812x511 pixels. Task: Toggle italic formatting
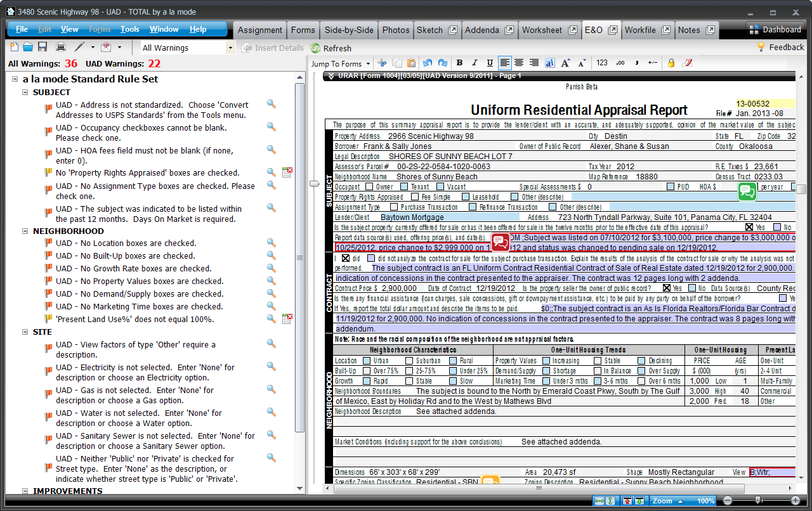coord(475,63)
